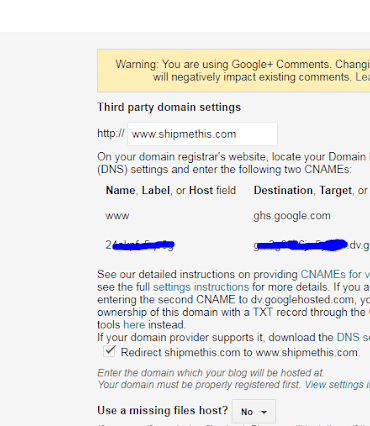Screen dimensions: 370x426
Task: Open the settings instructions link
Action: pos(201,287)
